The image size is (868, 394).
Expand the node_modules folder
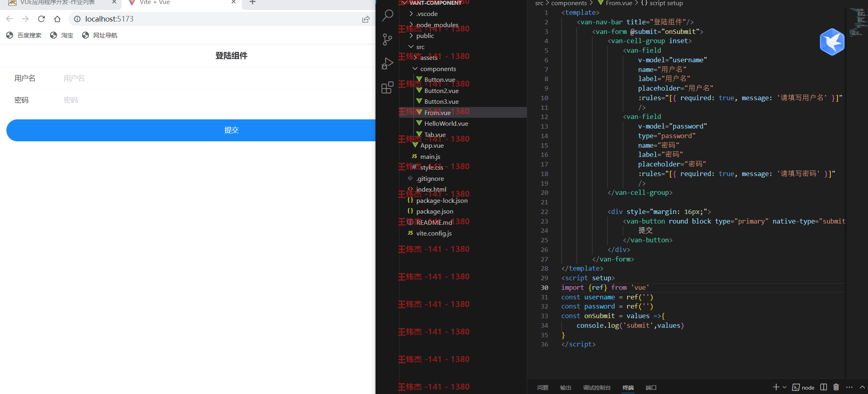point(437,25)
